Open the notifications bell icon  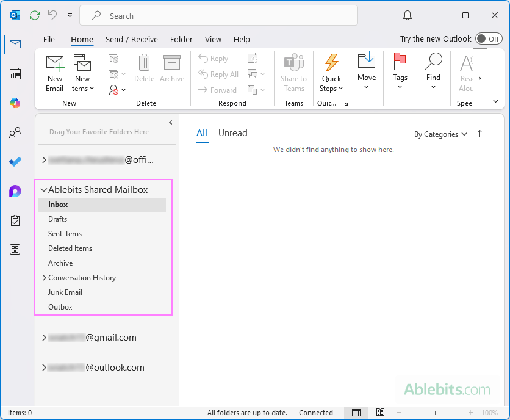pos(408,15)
